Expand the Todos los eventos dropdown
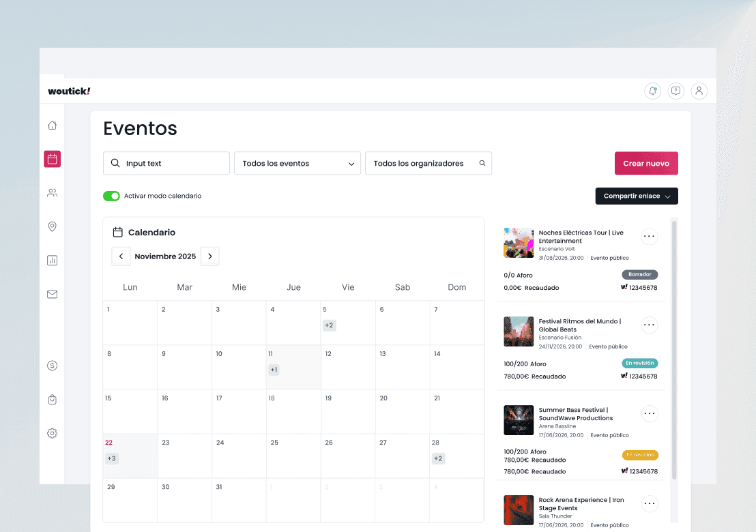Viewport: 756px width, 532px height. click(297, 164)
